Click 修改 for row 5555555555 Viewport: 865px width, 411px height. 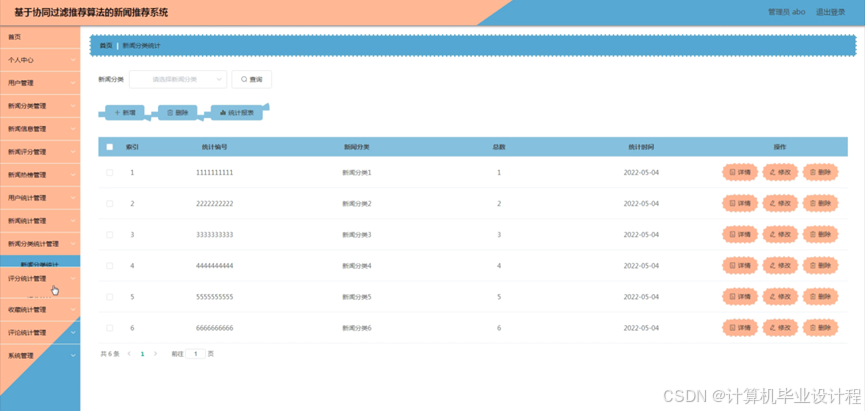[x=780, y=297]
